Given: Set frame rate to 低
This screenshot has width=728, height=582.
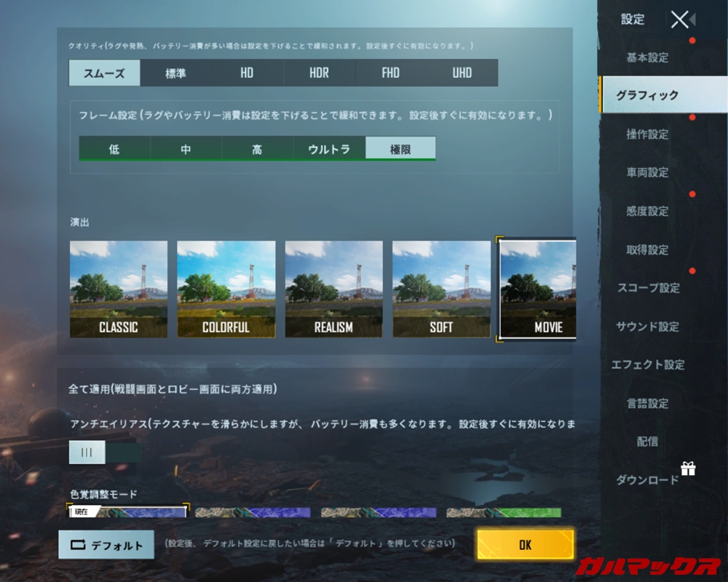Looking at the screenshot, I should [x=114, y=149].
